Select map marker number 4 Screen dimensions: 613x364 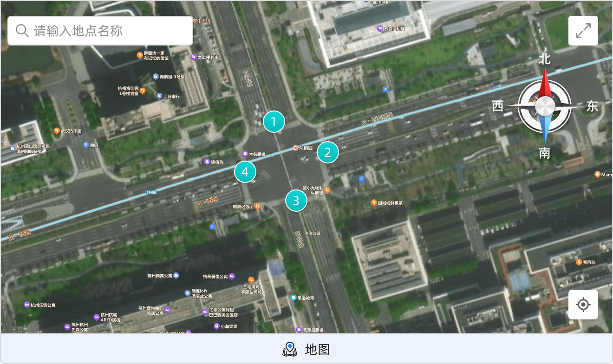coord(245,172)
